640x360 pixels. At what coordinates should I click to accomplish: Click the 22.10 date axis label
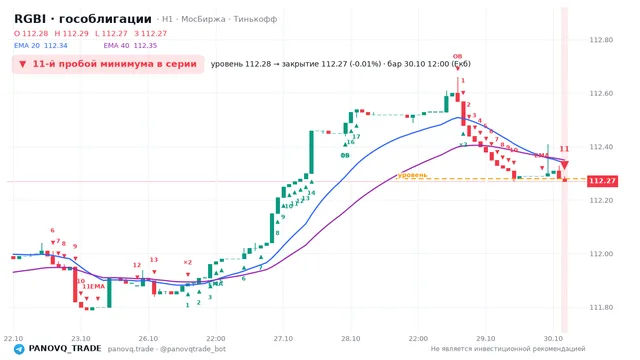13,338
